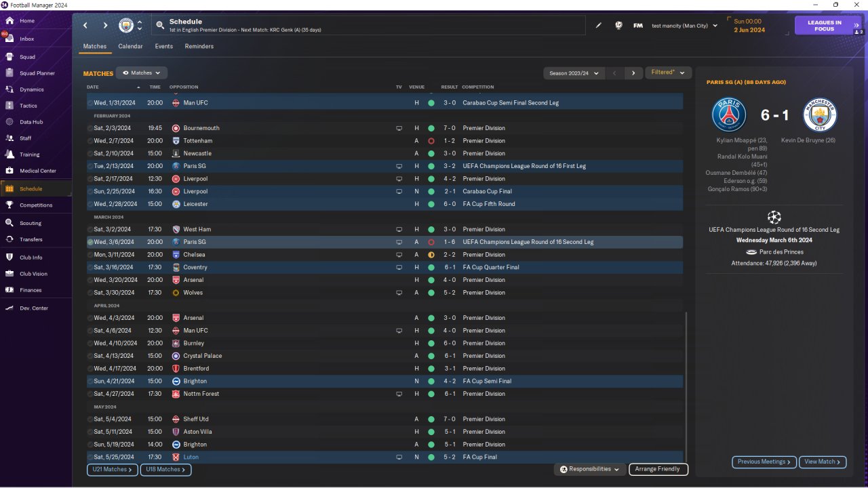Click the Schedule search bar

pos(368,26)
